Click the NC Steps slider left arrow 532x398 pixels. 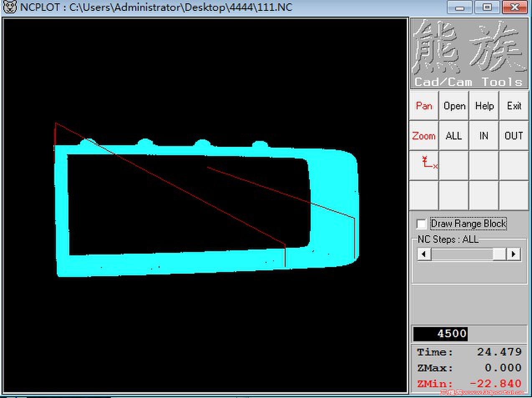coord(424,254)
